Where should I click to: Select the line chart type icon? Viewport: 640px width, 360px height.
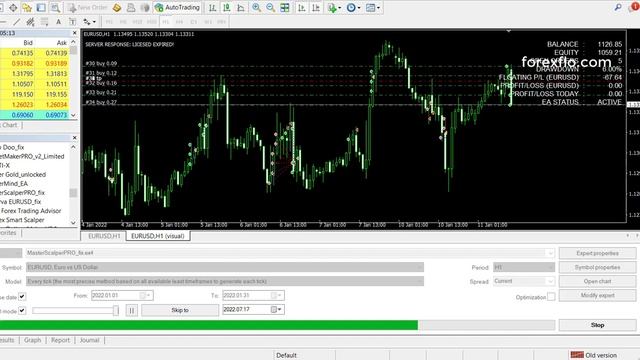point(241,7)
